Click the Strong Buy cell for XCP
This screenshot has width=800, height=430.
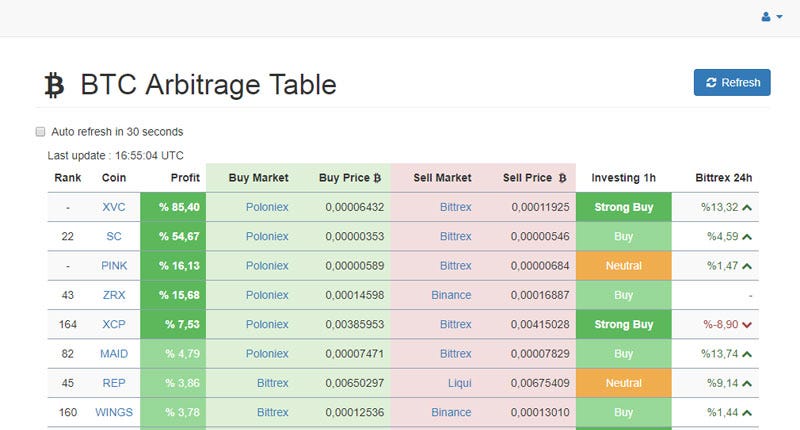(623, 324)
